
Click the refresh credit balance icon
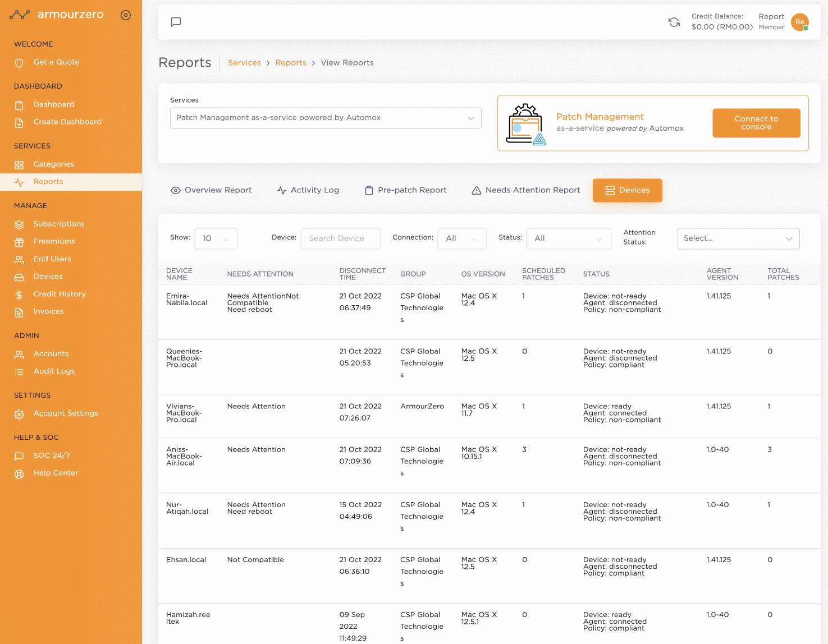[674, 22]
